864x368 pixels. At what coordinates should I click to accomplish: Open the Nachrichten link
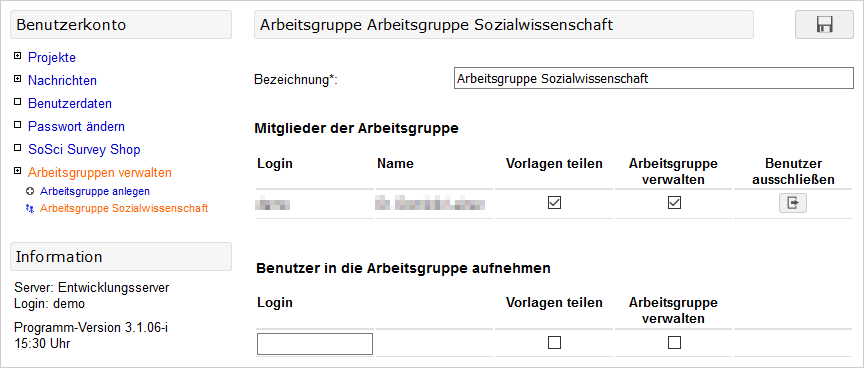(x=62, y=80)
